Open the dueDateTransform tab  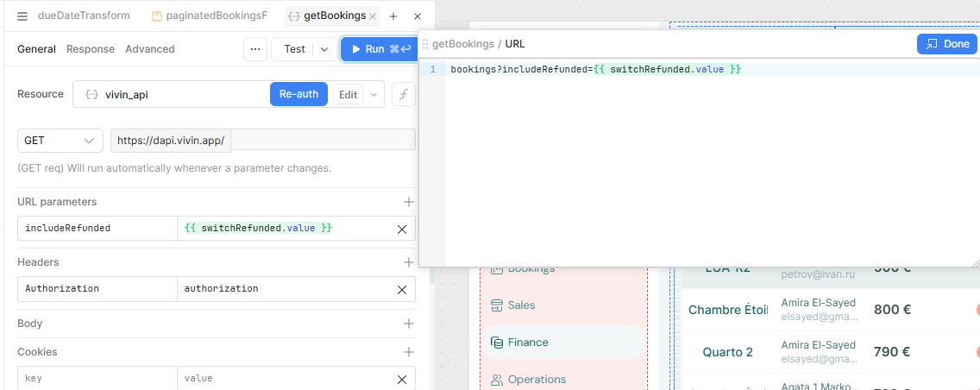click(83, 16)
